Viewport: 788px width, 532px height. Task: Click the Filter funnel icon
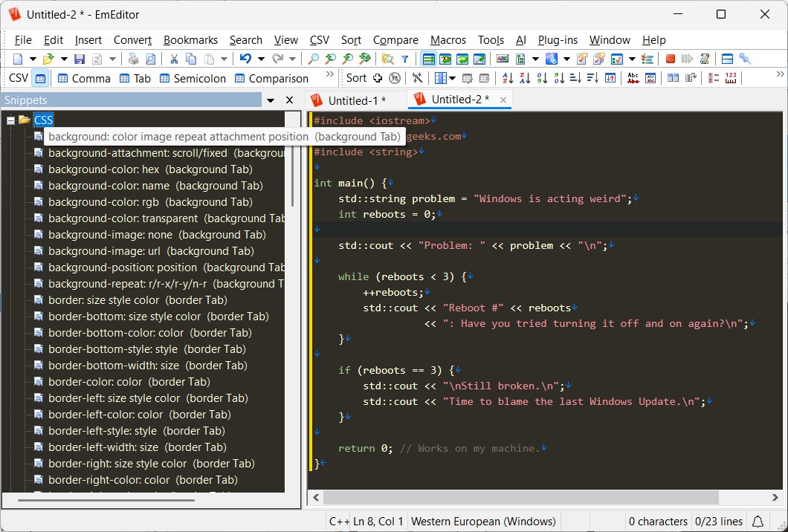(x=404, y=59)
